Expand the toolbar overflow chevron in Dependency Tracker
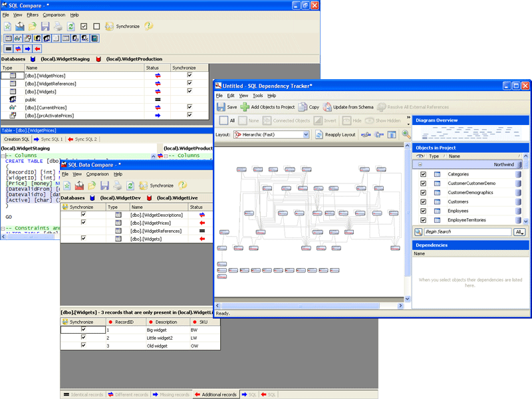This screenshot has height=399, width=532. 408,118
